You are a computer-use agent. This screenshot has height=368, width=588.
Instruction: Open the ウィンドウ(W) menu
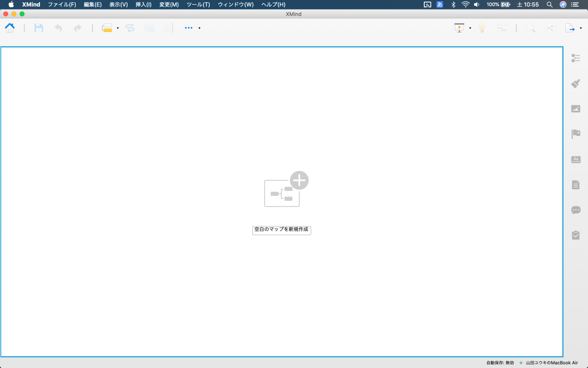(235, 5)
